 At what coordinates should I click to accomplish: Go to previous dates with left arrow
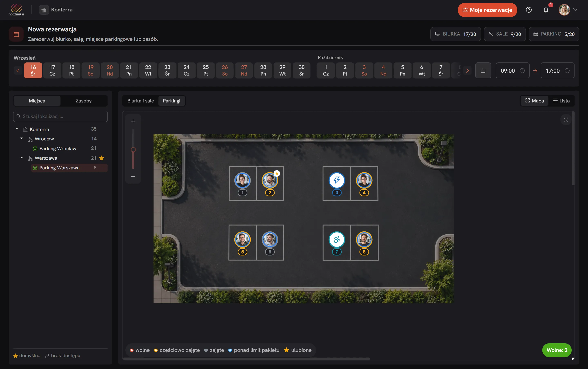click(18, 71)
